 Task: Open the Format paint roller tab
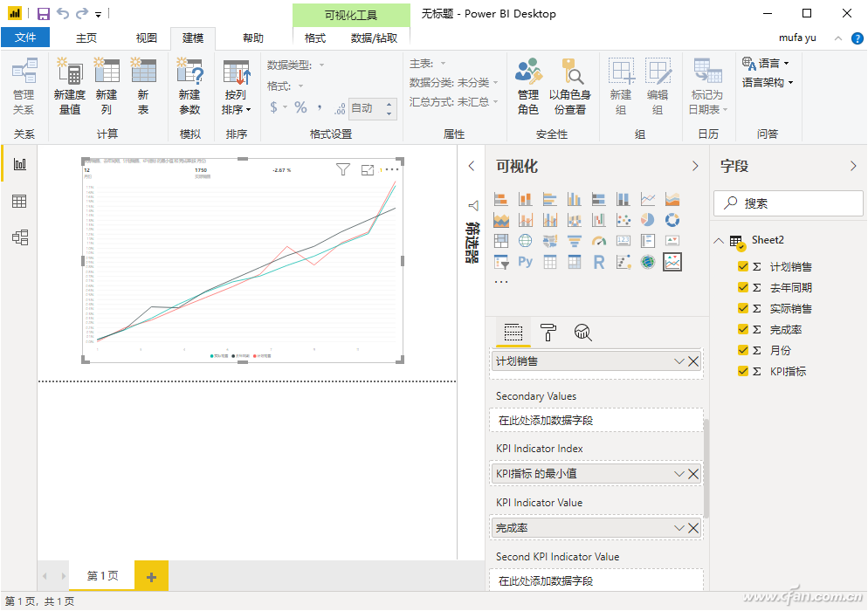548,332
